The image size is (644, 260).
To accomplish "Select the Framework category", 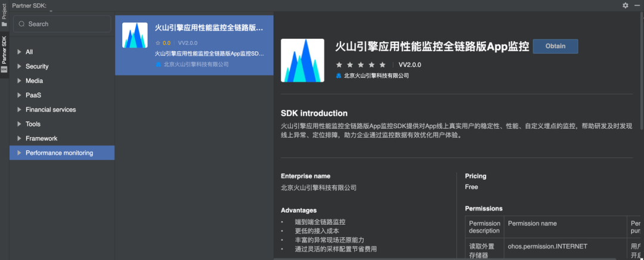I will (x=62, y=138).
